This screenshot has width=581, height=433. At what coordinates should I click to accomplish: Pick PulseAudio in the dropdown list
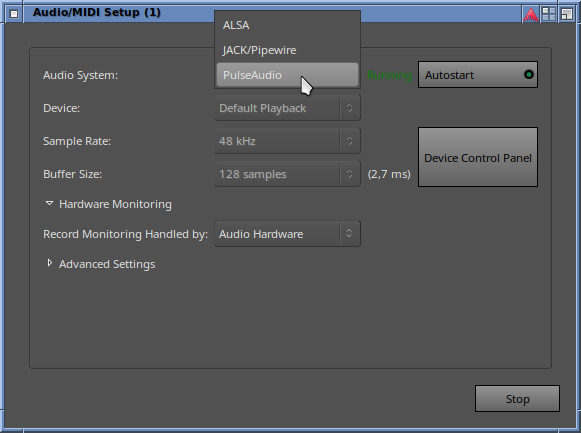[287, 75]
